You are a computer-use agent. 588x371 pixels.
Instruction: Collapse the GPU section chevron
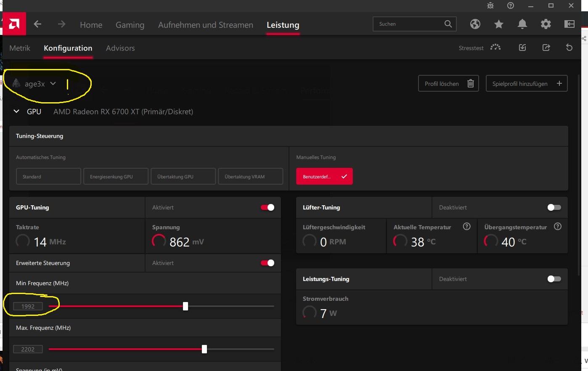point(16,111)
